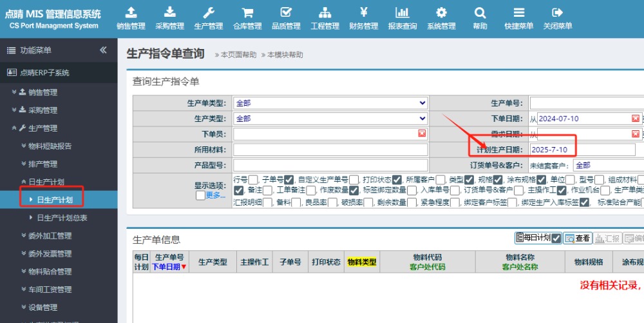Click the 查看 button

click(x=577, y=238)
